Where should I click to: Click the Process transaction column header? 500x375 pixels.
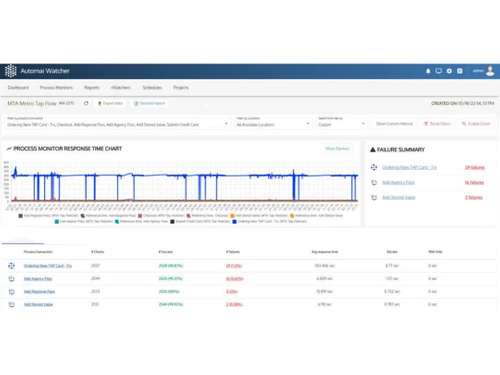coord(38,252)
